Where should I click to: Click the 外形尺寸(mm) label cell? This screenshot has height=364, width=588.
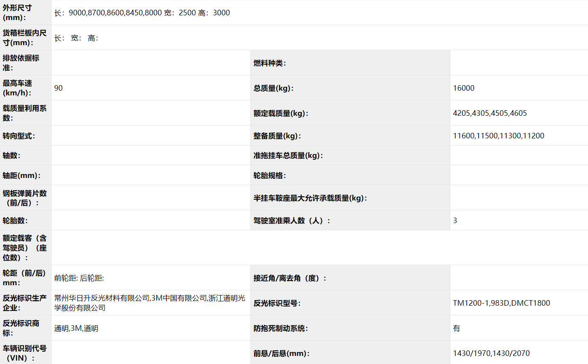tap(26, 13)
